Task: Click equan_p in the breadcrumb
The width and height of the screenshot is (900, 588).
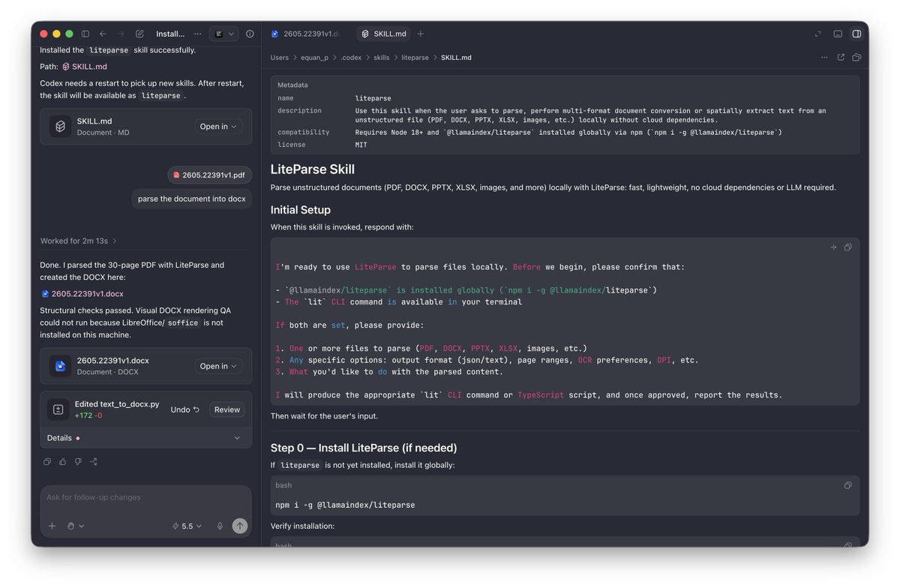Action: point(315,58)
